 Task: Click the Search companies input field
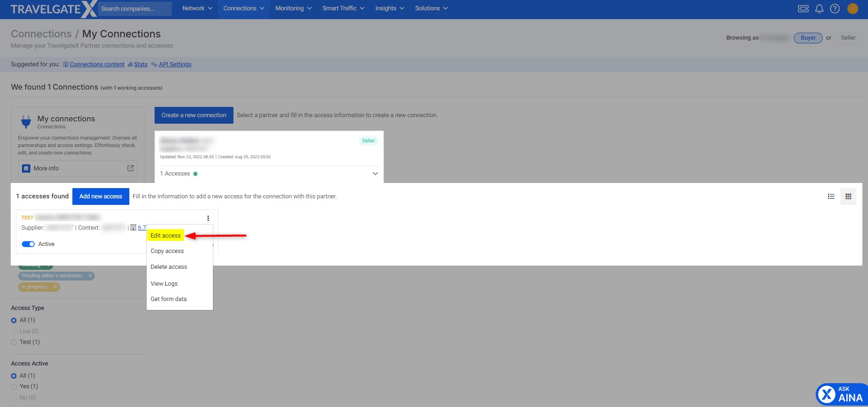click(x=135, y=9)
